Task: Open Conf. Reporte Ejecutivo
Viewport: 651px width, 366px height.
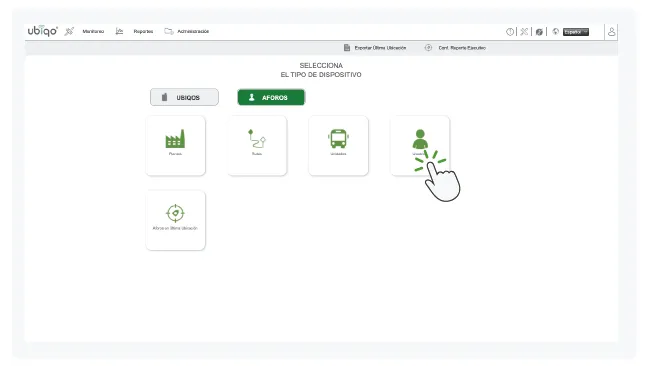Action: point(462,48)
